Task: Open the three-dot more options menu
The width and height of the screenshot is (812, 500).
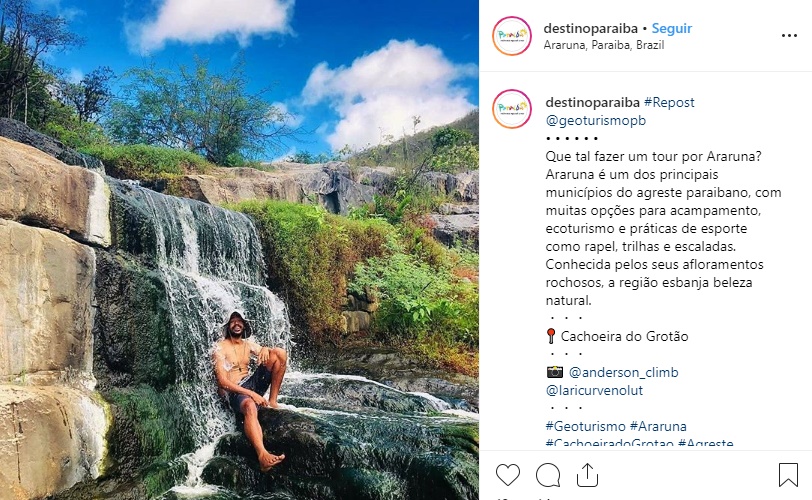Action: (789, 36)
